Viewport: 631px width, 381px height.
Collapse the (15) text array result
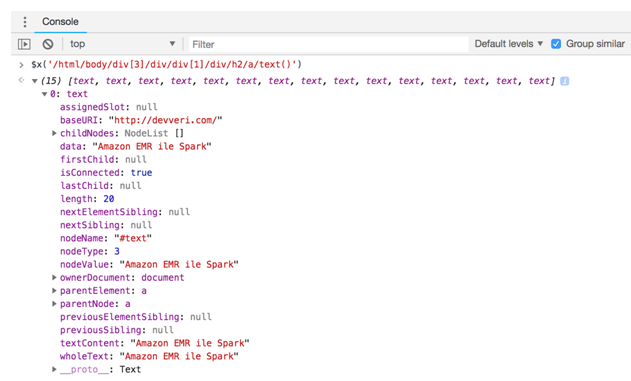35,81
